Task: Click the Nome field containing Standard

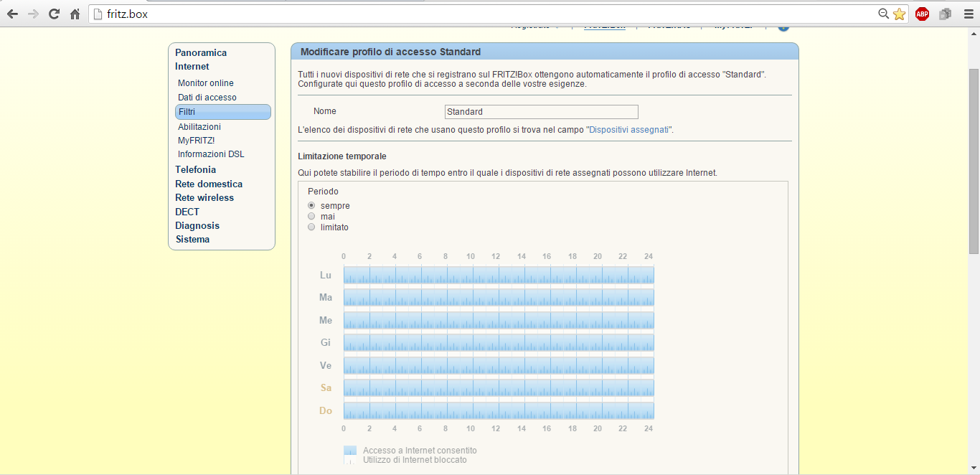Action: (x=541, y=112)
